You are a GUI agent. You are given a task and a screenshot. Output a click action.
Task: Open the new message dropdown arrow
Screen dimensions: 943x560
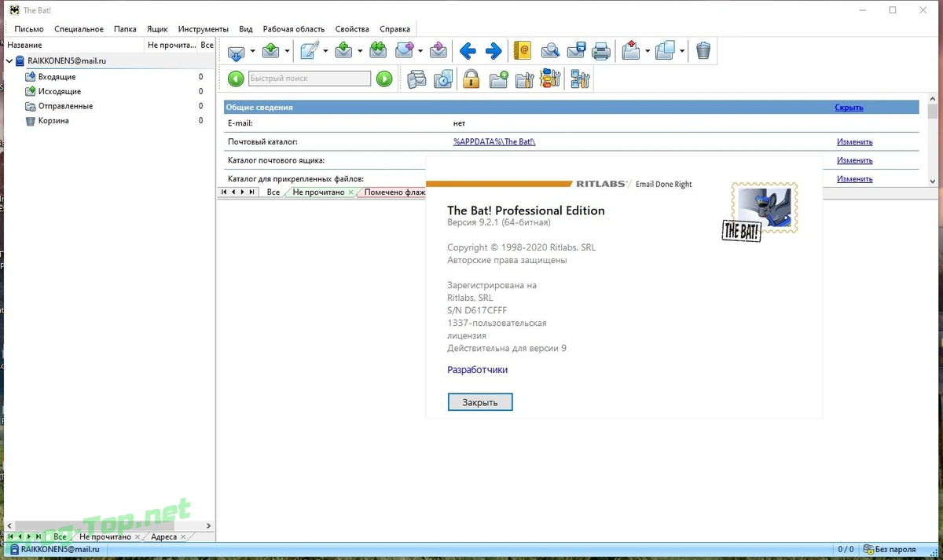coord(325,52)
